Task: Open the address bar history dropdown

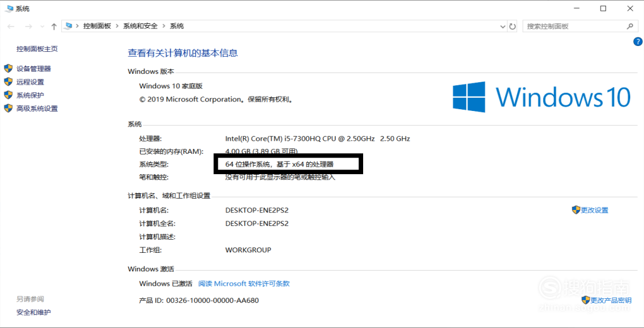Action: (503, 26)
